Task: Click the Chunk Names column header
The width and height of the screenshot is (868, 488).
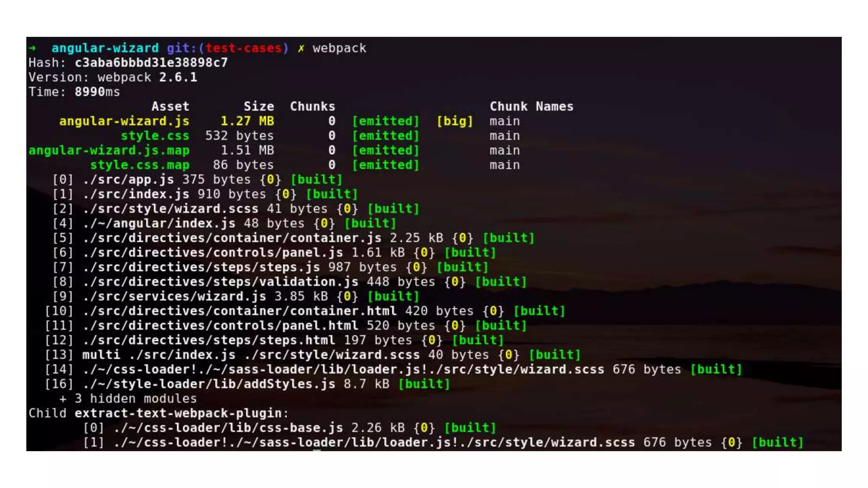Action: [531, 106]
